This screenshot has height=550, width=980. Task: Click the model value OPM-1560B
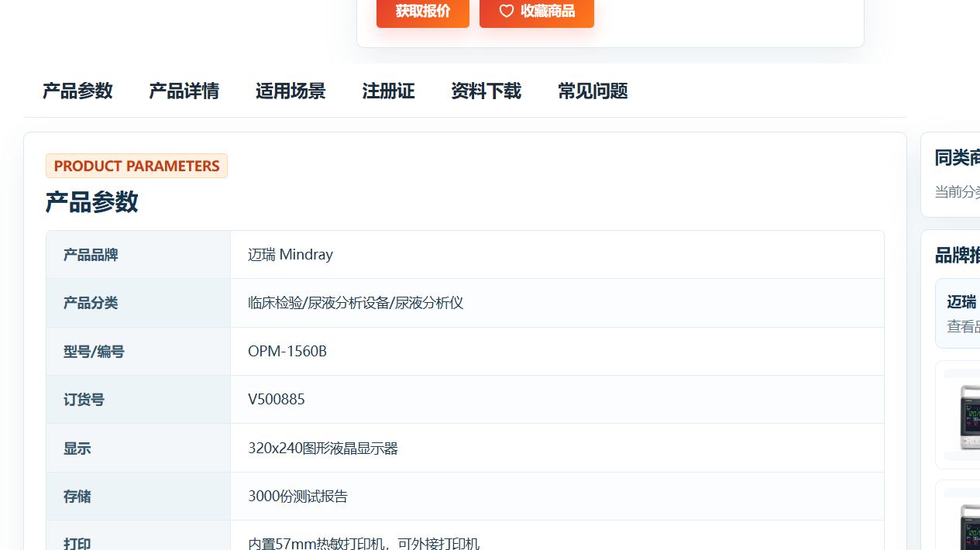(287, 352)
